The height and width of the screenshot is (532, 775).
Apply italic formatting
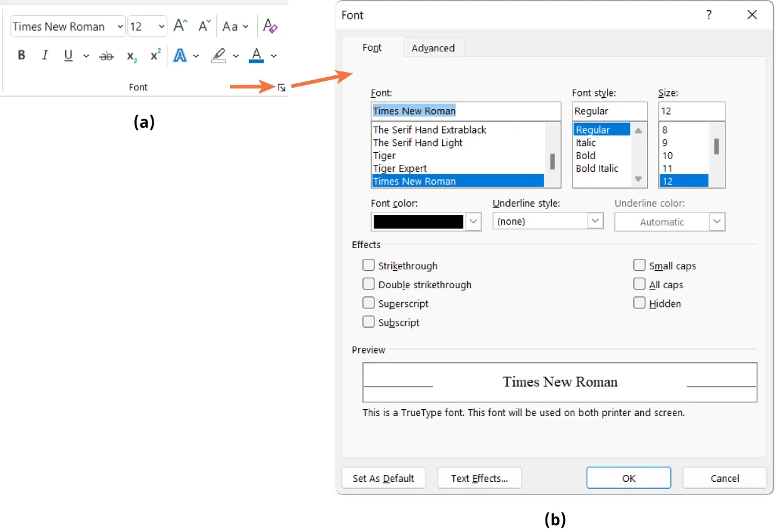pos(45,56)
